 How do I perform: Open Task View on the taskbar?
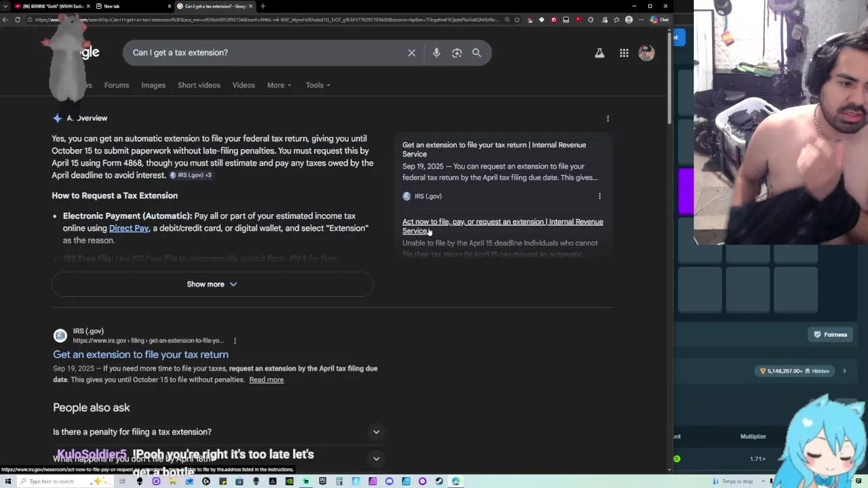(x=122, y=481)
